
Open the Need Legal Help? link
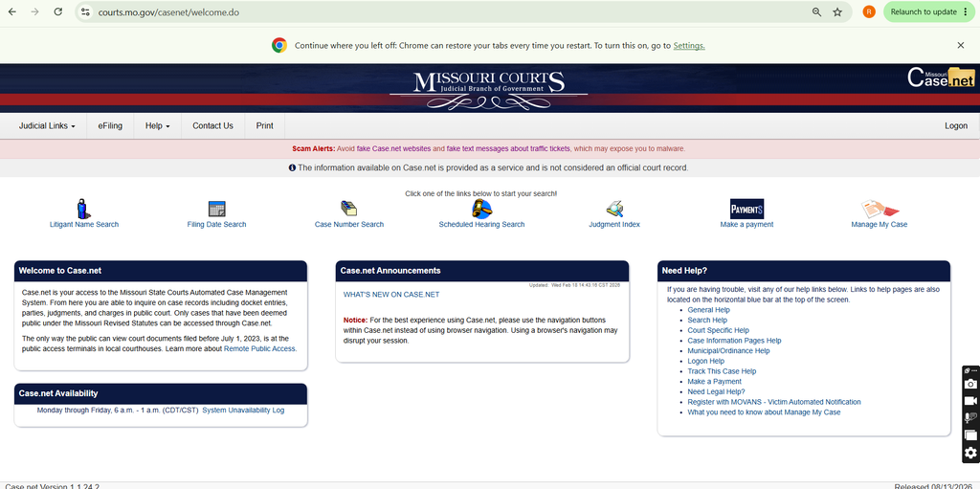pyautogui.click(x=716, y=392)
